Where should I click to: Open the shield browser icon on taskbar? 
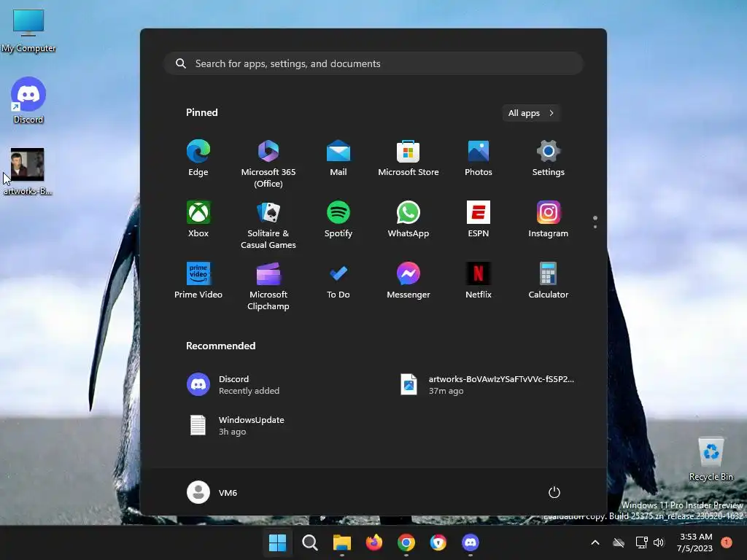pyautogui.click(x=438, y=542)
